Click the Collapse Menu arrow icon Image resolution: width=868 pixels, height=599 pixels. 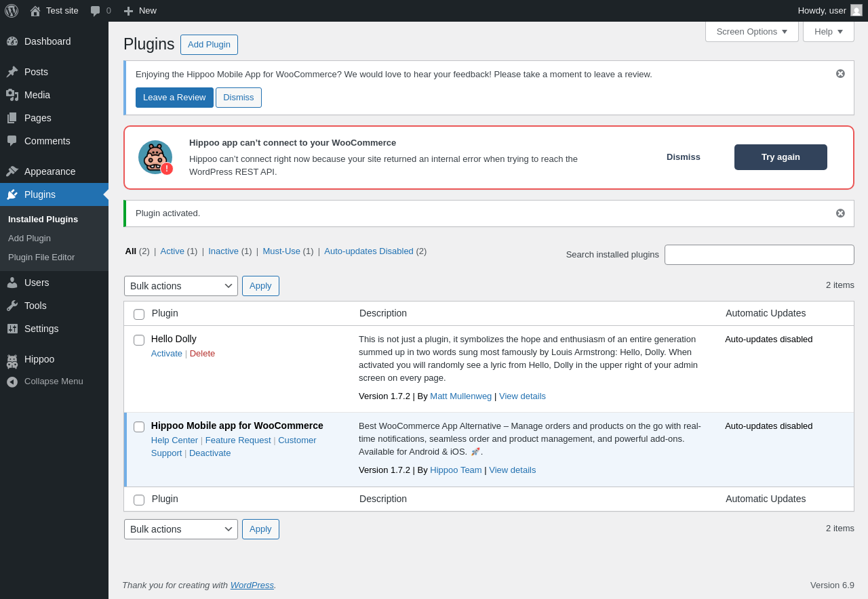tap(12, 381)
